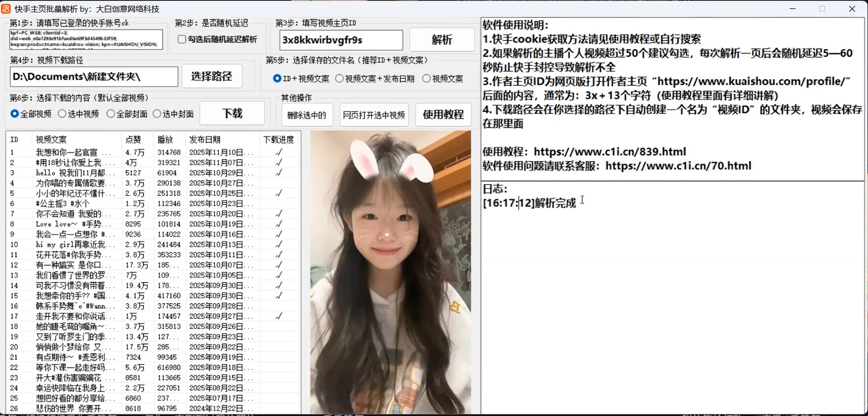Open the 使用教程 tutorial button
Viewport: 868px width, 416px height.
pyautogui.click(x=443, y=114)
